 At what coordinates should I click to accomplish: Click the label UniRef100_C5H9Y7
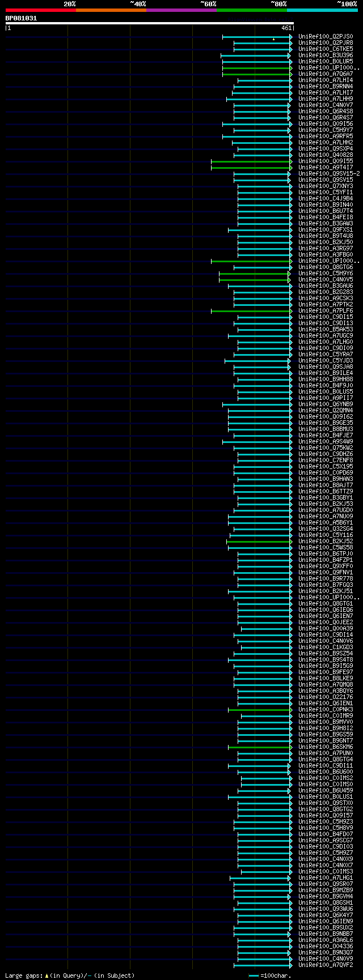click(326, 130)
